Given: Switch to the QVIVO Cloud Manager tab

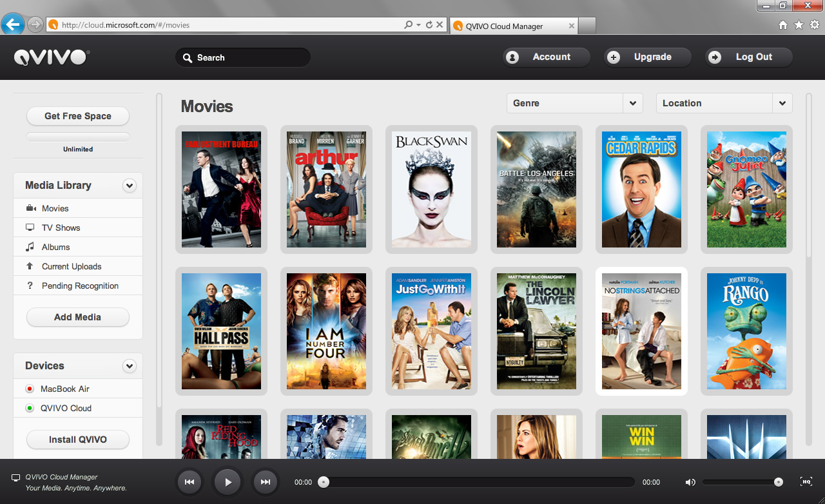Looking at the screenshot, I should click(x=513, y=26).
